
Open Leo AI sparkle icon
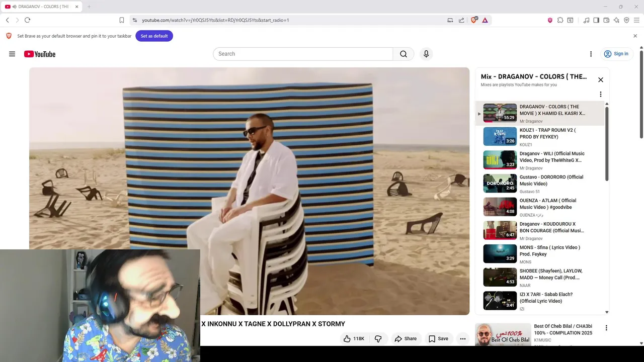pyautogui.click(x=616, y=20)
